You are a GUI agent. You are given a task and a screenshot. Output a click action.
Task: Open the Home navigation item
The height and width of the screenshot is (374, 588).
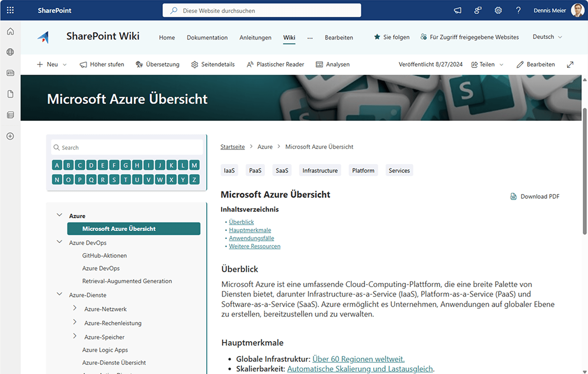(x=167, y=37)
